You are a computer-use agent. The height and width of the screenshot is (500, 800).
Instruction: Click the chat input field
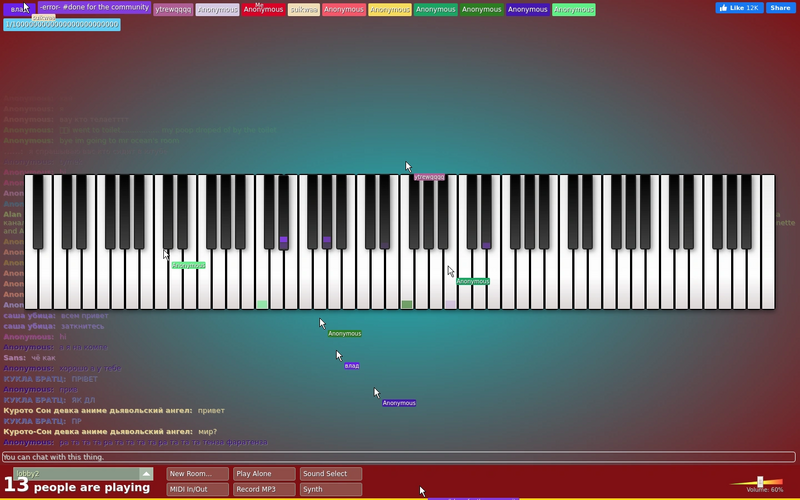(x=398, y=457)
